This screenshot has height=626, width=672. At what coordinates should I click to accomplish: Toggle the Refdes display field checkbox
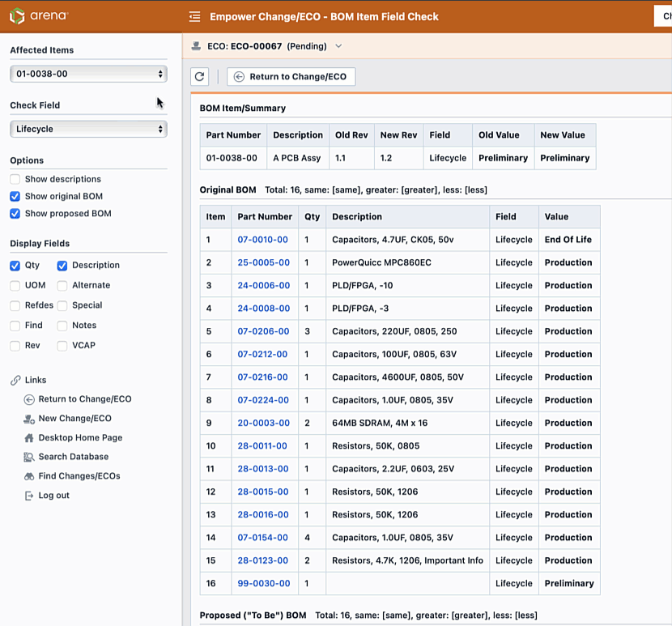15,305
